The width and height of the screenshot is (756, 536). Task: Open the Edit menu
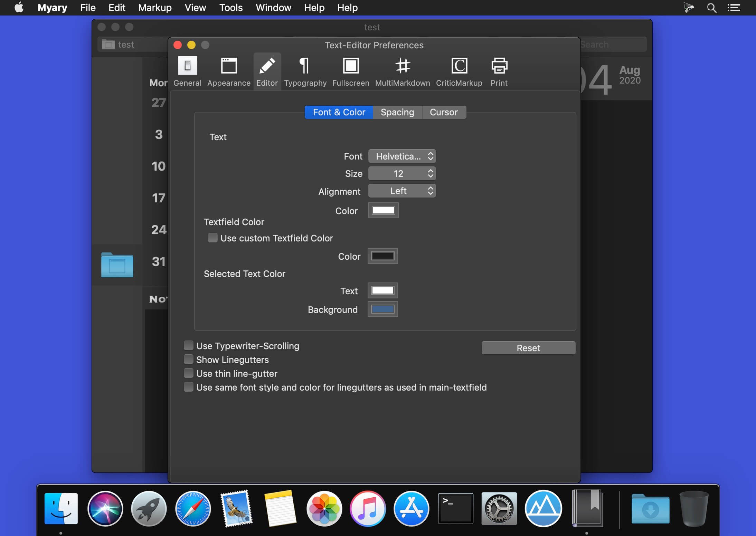(x=117, y=8)
